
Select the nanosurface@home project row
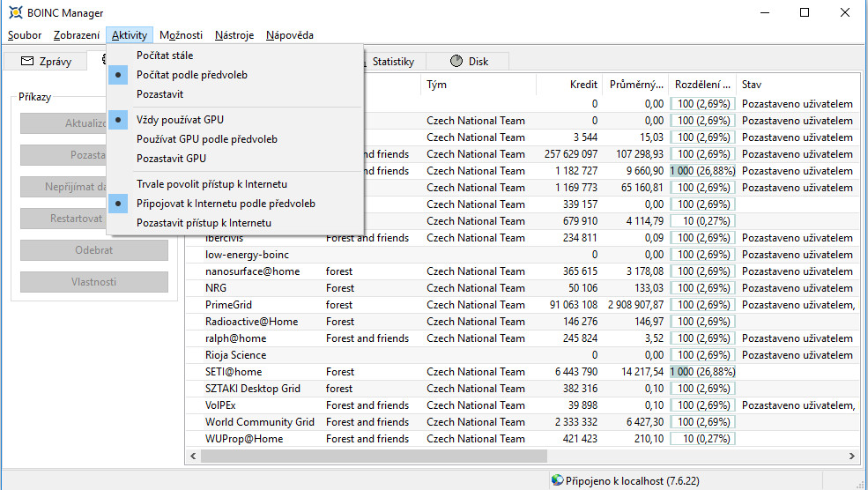click(x=522, y=271)
